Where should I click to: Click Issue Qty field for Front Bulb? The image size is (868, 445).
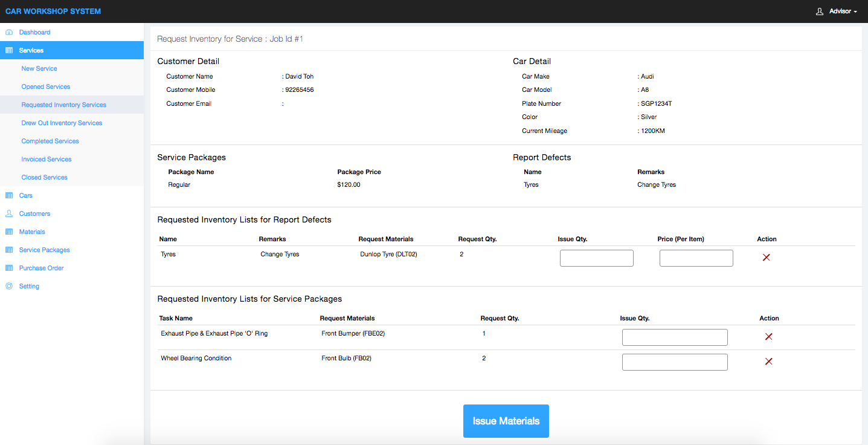pos(674,362)
